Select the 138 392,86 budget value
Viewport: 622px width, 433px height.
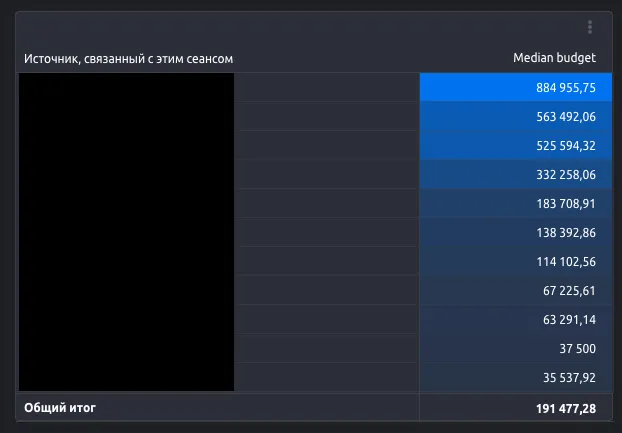coord(566,232)
